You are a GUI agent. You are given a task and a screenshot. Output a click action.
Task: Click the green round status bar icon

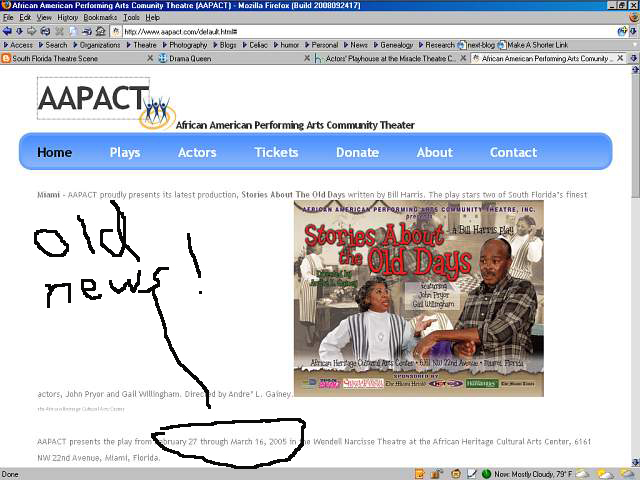pos(486,474)
